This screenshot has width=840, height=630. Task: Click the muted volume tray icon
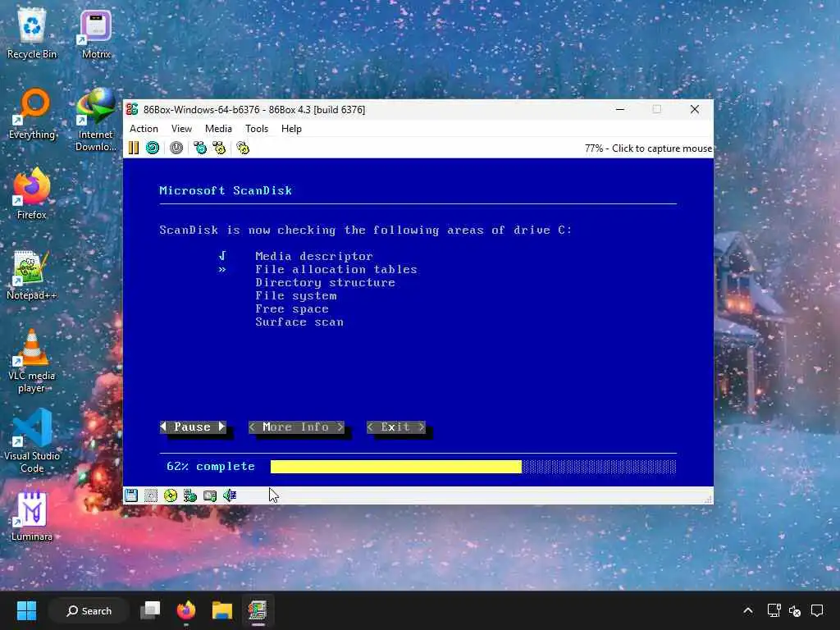[795, 610]
